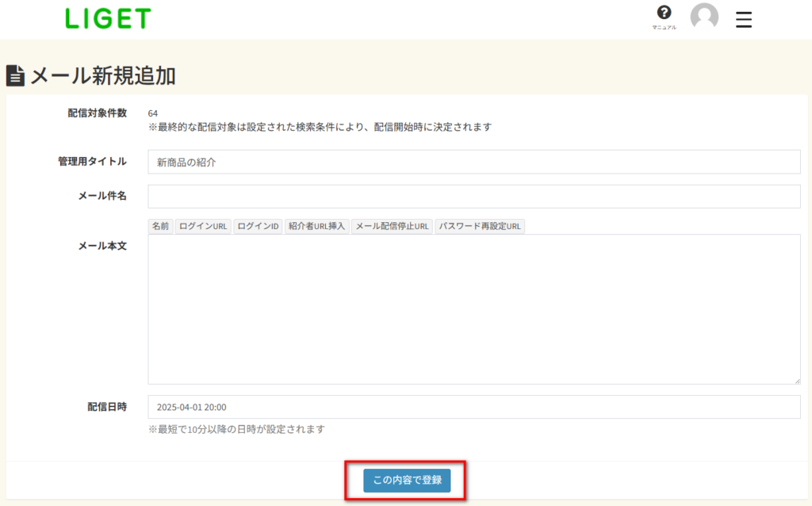Click inside the メール本文 text area
The image size is (812, 506).
point(474,309)
